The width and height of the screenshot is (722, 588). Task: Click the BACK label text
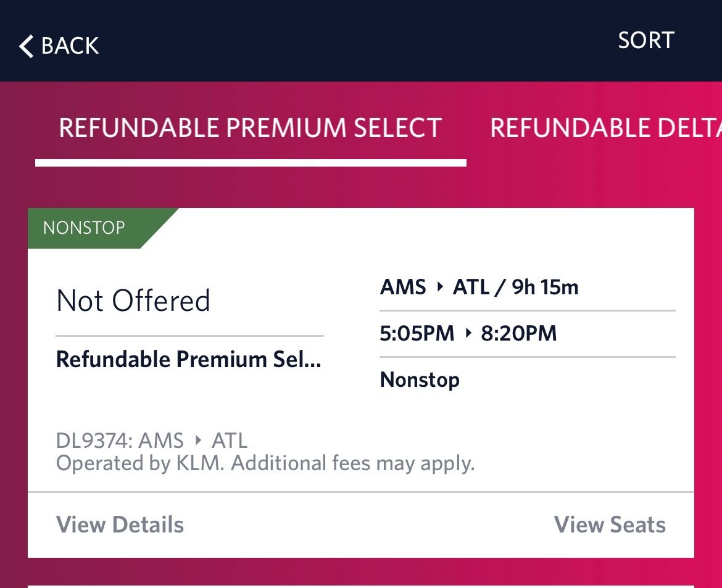coord(70,46)
